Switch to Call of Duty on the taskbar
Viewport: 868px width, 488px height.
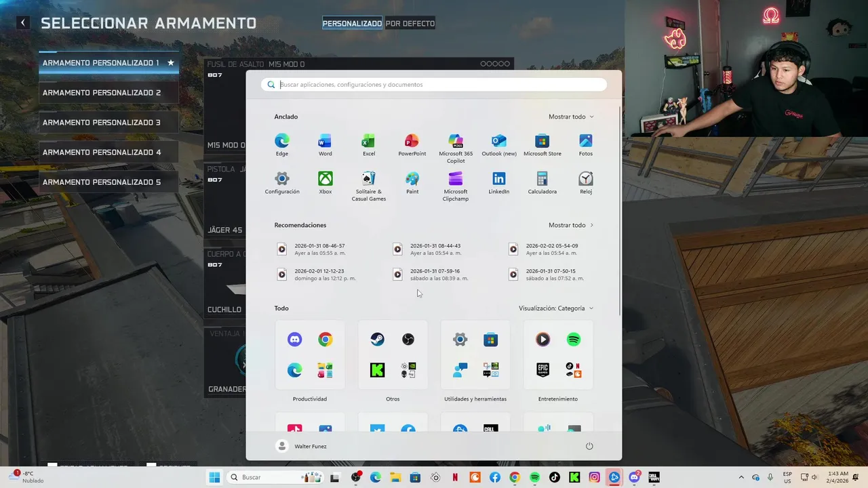tap(654, 477)
